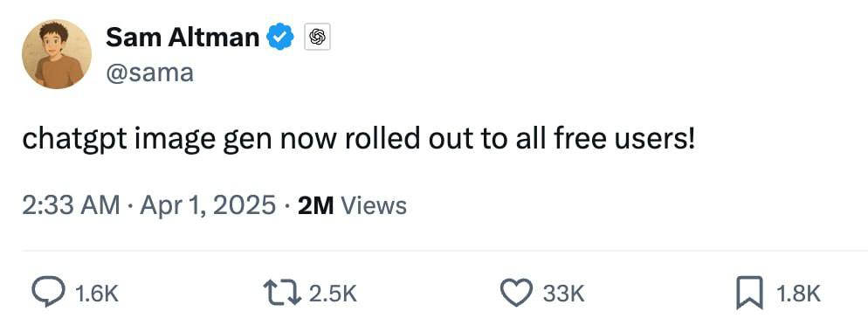The height and width of the screenshot is (325, 868).
Task: Open the 2:33 AM timestamp
Action: tap(71, 205)
